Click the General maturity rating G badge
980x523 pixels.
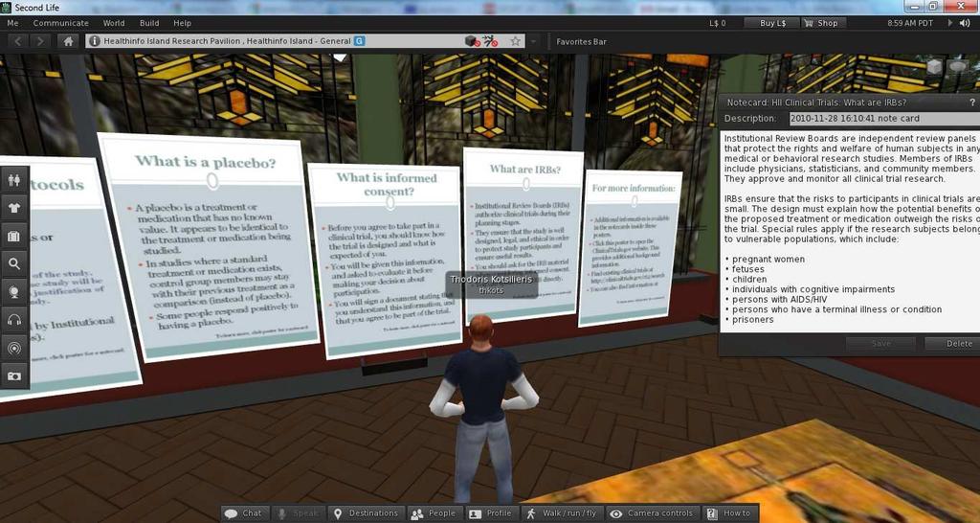pos(360,41)
